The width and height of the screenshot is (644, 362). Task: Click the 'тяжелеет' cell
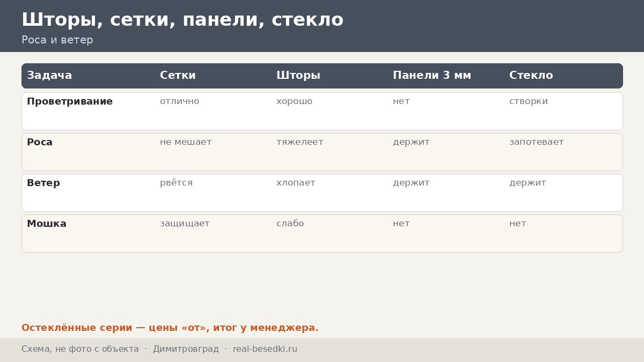point(300,142)
